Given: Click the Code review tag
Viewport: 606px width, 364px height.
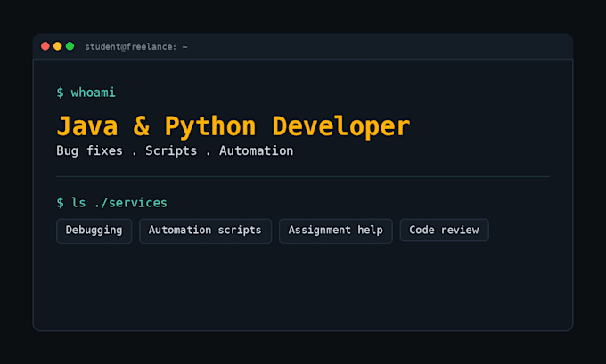Looking at the screenshot, I should tap(444, 230).
